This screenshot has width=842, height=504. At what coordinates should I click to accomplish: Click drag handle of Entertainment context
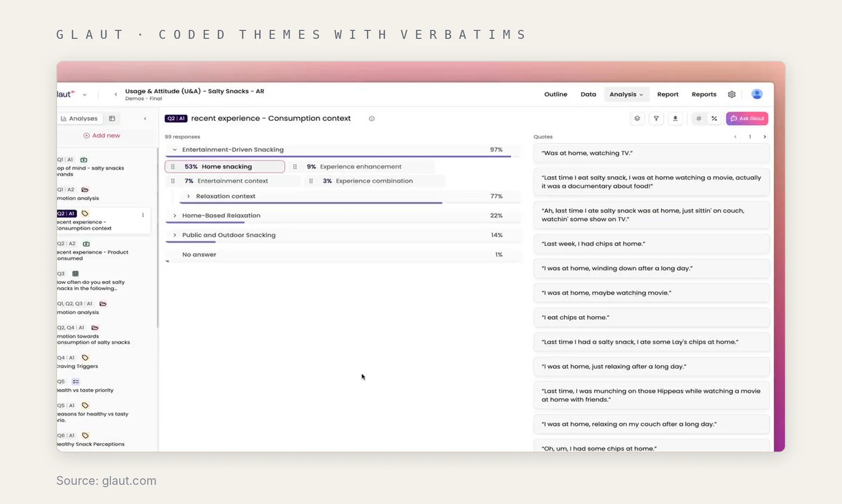[173, 181]
